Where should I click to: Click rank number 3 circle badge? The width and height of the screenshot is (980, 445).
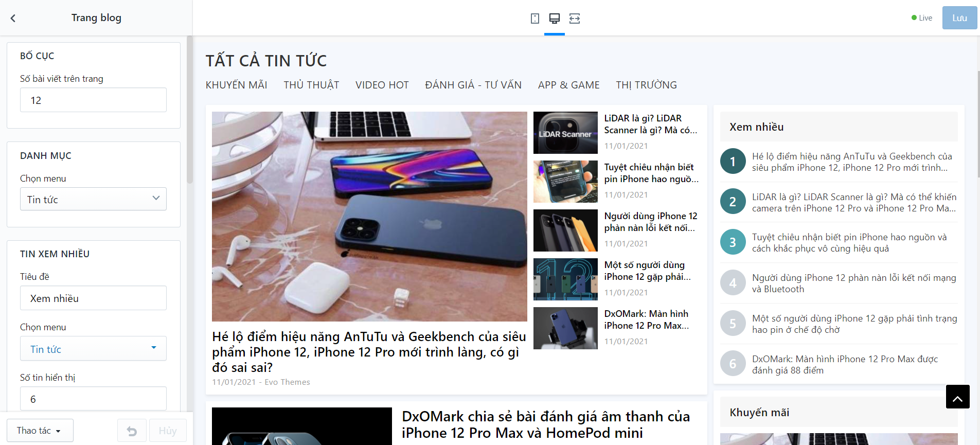point(733,242)
